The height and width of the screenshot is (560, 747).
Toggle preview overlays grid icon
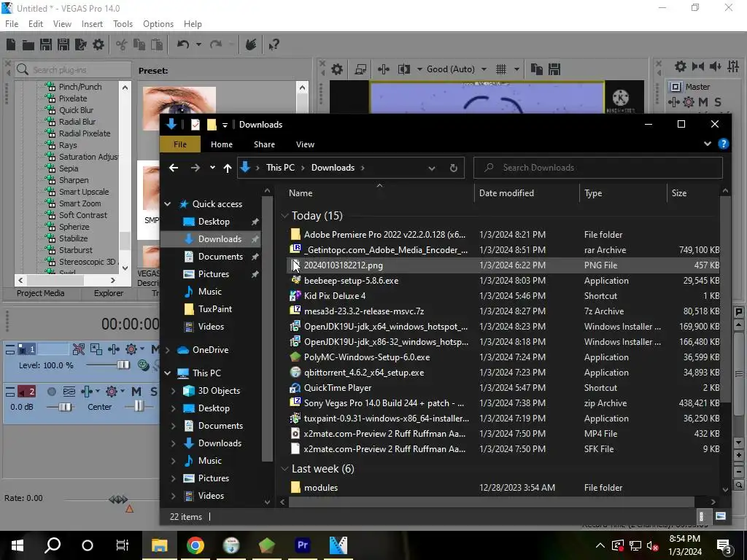point(501,69)
